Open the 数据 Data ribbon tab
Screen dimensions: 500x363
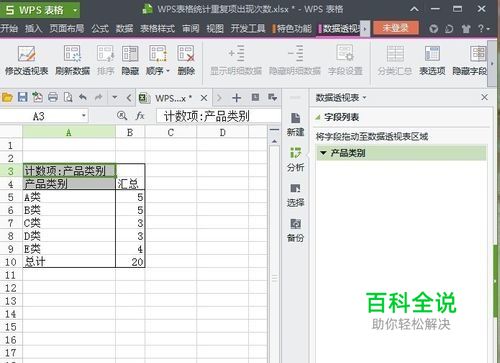click(x=124, y=29)
